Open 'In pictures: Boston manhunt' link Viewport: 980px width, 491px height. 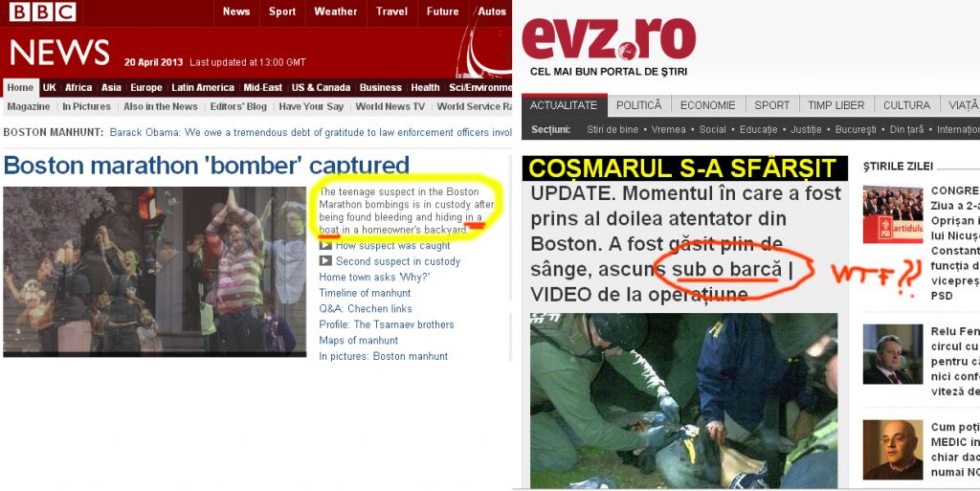(x=383, y=356)
